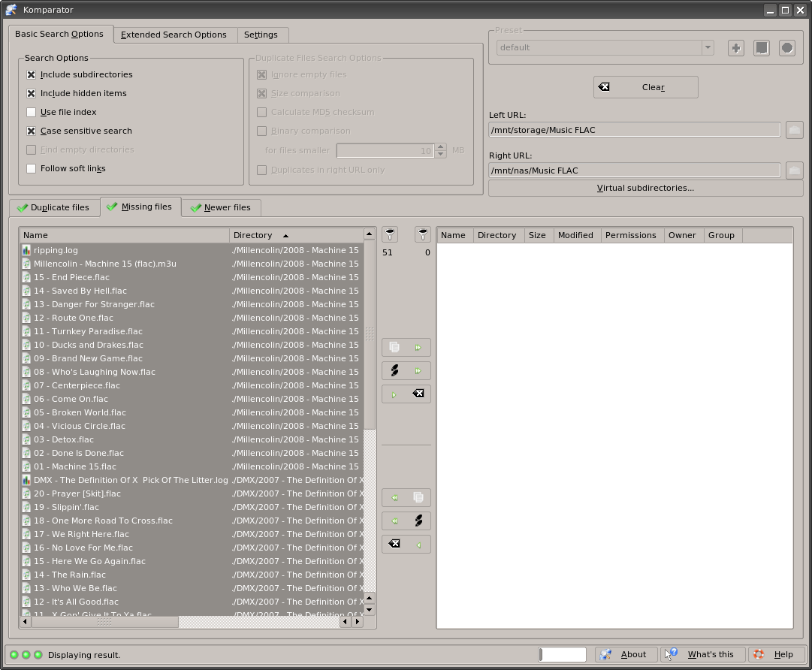Copy selected files to right side
The image size is (812, 670).
click(x=406, y=348)
